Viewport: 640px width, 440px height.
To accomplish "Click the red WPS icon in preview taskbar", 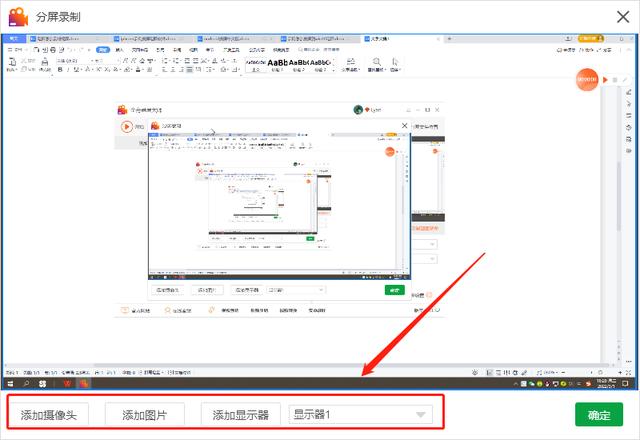I will click(68, 383).
